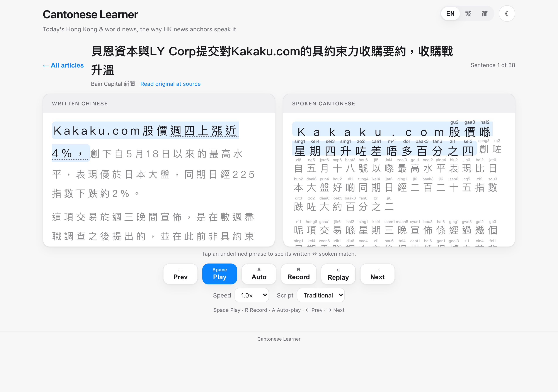
Task: Click the Sentence 1 of 38 counter
Action: [x=493, y=65]
